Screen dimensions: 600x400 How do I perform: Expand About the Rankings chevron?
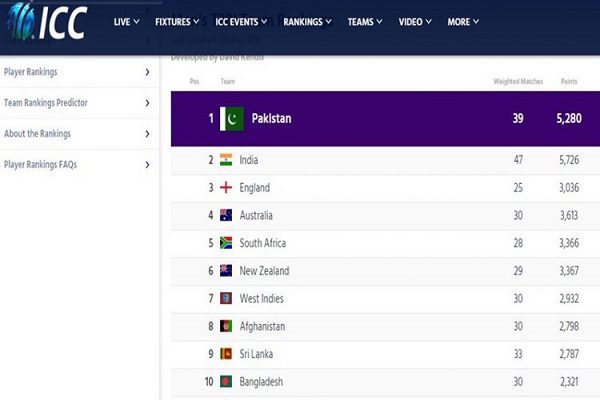pyautogui.click(x=147, y=134)
